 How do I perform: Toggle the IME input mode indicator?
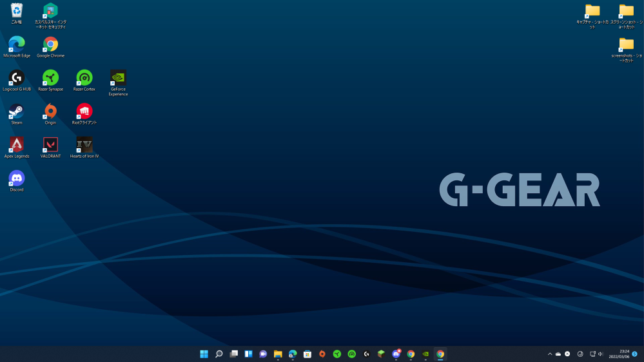click(x=580, y=354)
